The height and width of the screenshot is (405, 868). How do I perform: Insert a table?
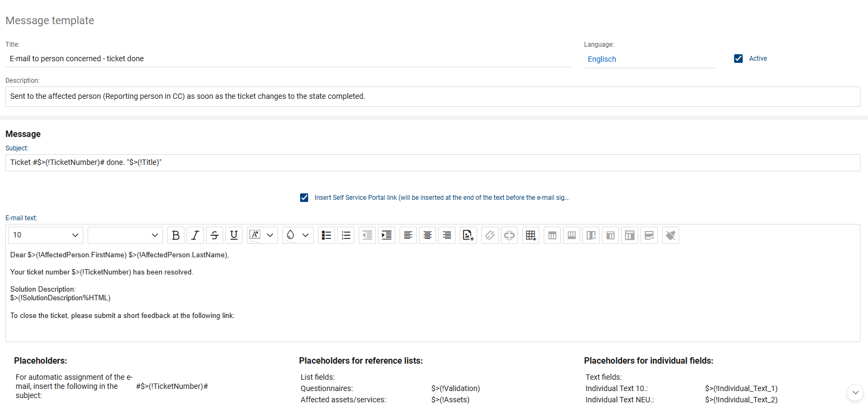coord(531,235)
